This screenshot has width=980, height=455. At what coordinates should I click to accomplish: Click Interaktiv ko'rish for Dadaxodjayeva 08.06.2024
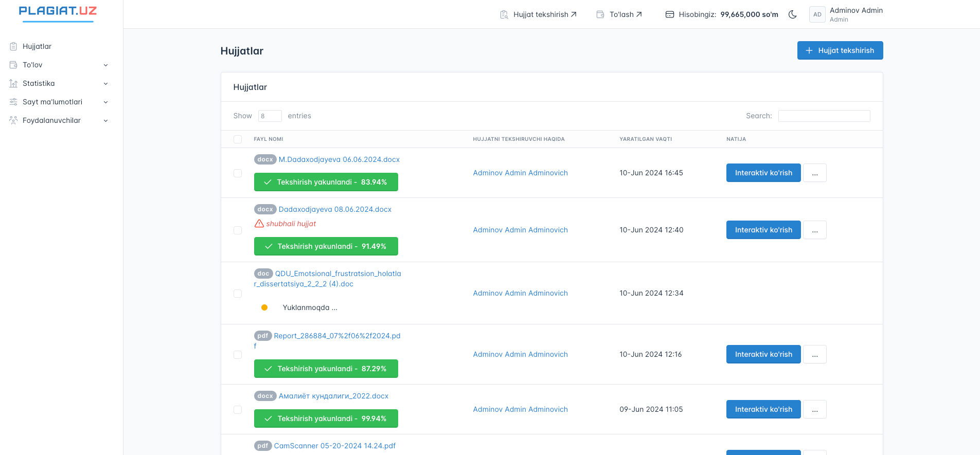763,230
